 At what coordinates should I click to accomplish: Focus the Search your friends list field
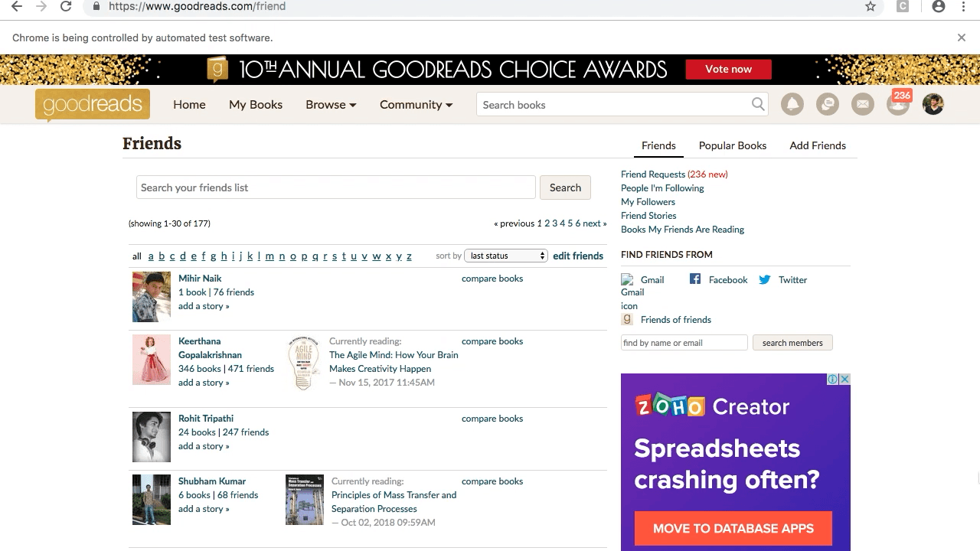(335, 187)
